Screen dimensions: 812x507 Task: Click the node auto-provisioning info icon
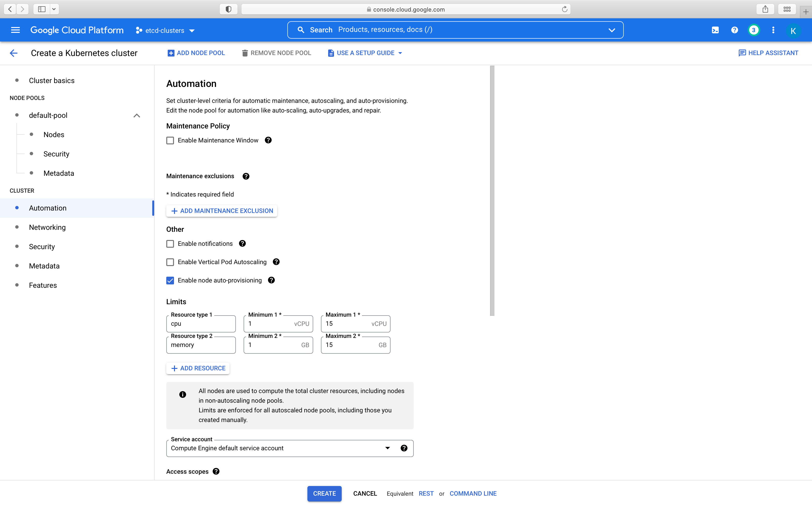point(271,280)
